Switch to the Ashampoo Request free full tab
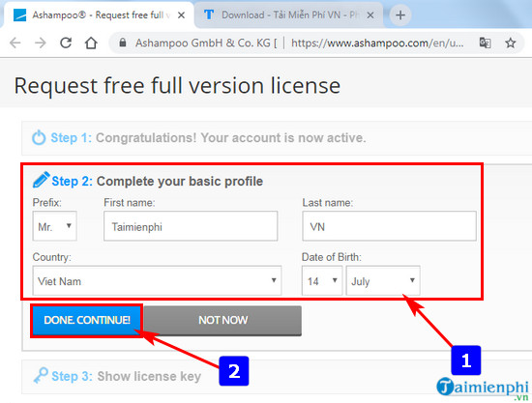Viewport: 532px width, 403px height. pyautogui.click(x=99, y=15)
